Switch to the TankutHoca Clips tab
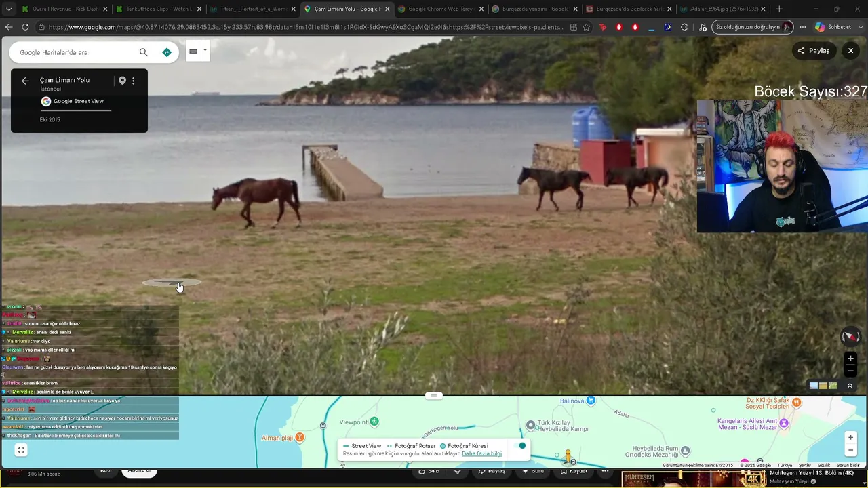 (158, 9)
